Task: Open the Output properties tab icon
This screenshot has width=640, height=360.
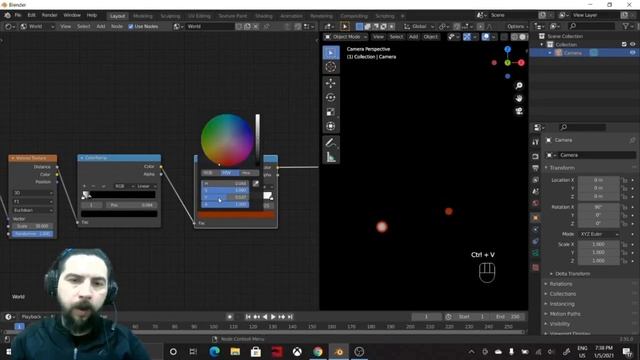Action: [536, 168]
